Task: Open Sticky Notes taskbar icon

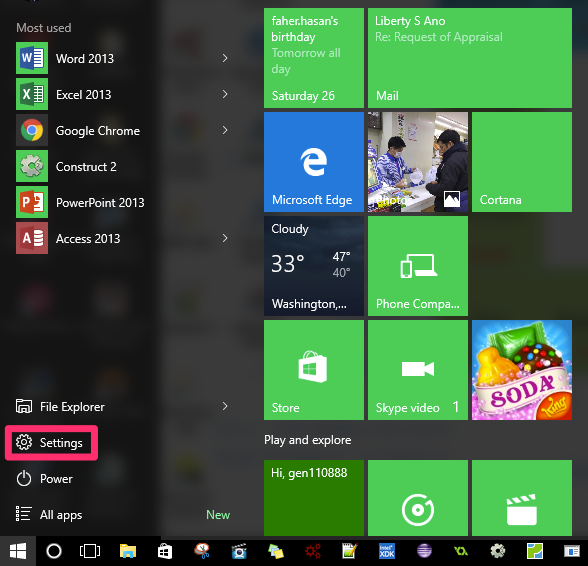Action: (276, 551)
